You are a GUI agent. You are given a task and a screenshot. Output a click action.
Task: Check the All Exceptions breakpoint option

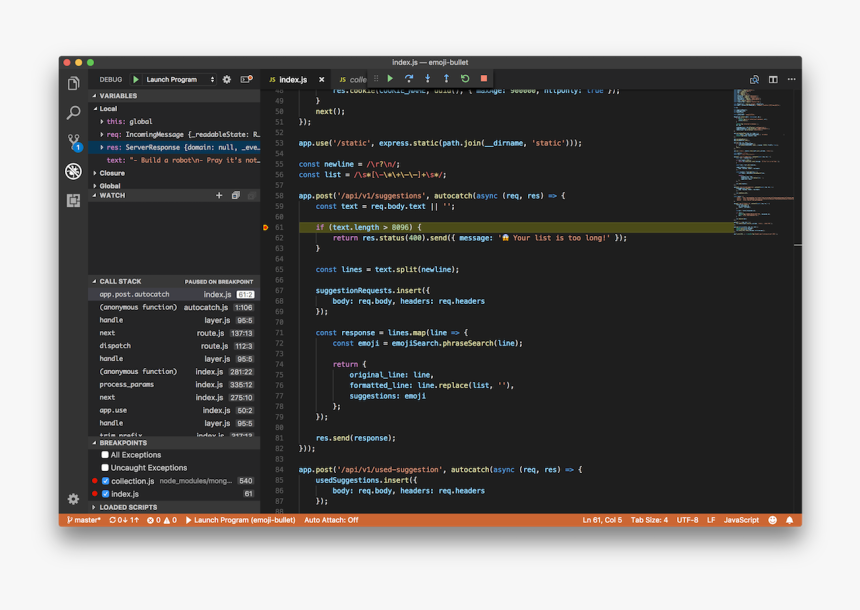105,455
